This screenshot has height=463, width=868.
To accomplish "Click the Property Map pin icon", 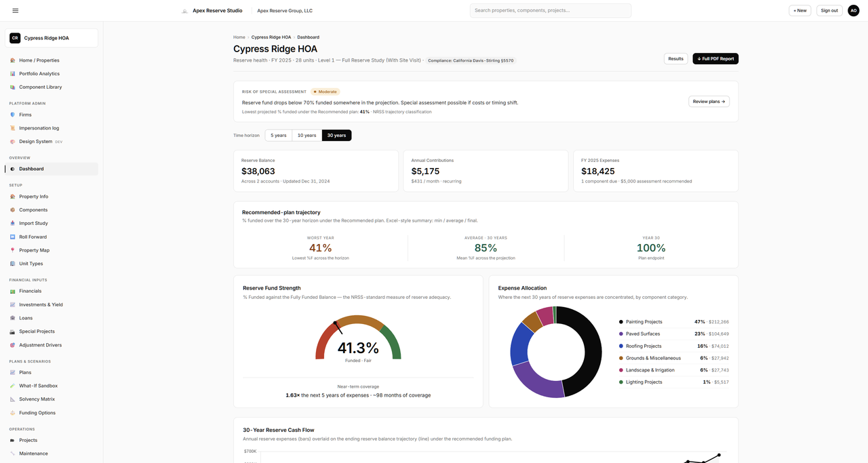I will [13, 250].
